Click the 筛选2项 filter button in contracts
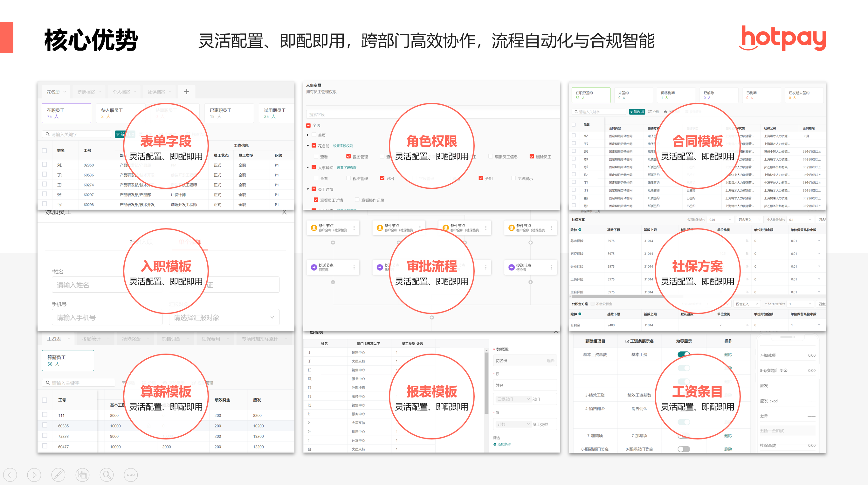The height and width of the screenshot is (485, 868). point(637,112)
